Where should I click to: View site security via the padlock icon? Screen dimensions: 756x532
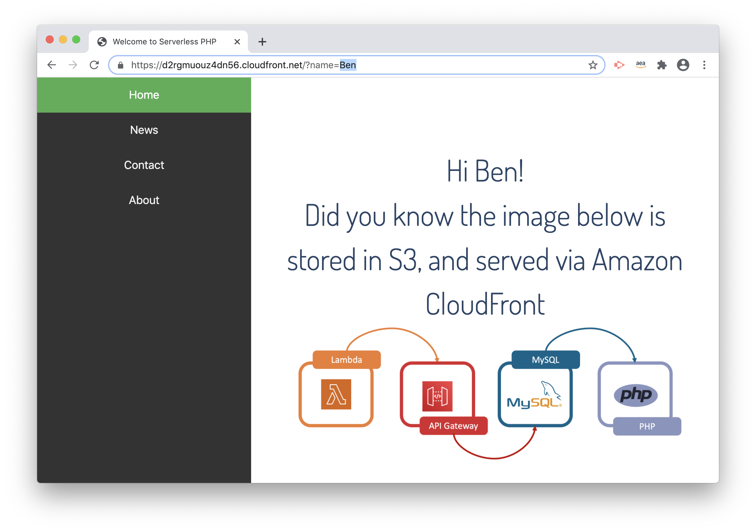tap(121, 65)
